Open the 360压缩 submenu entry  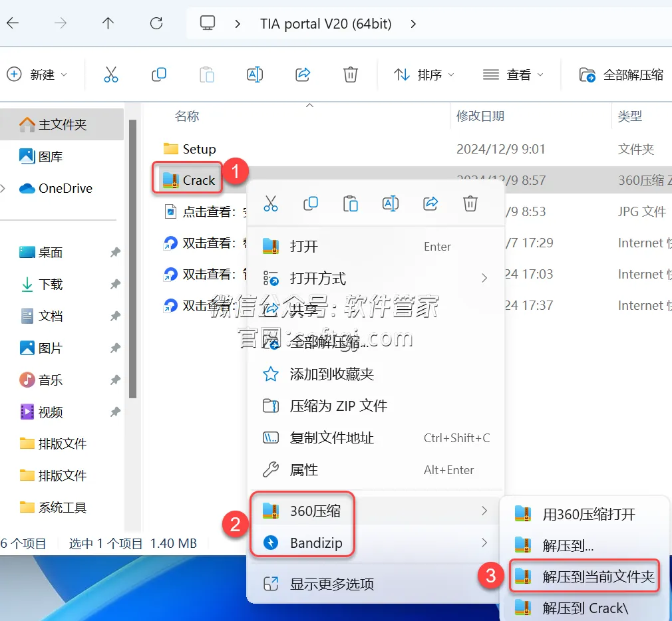[375, 511]
